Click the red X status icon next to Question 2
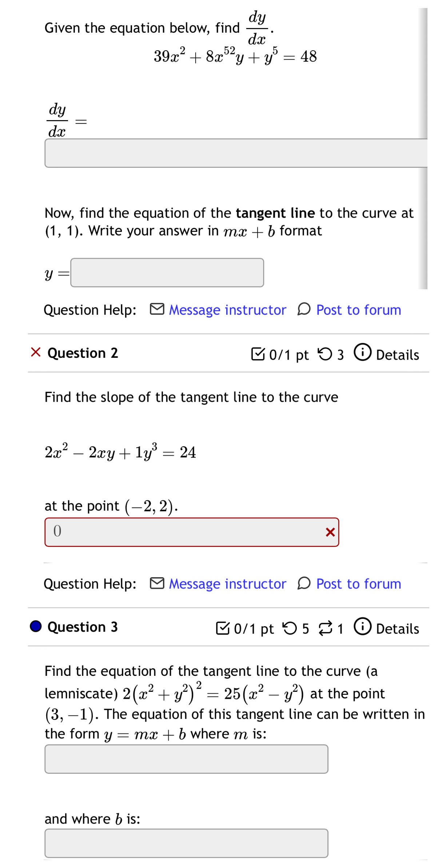 35,353
